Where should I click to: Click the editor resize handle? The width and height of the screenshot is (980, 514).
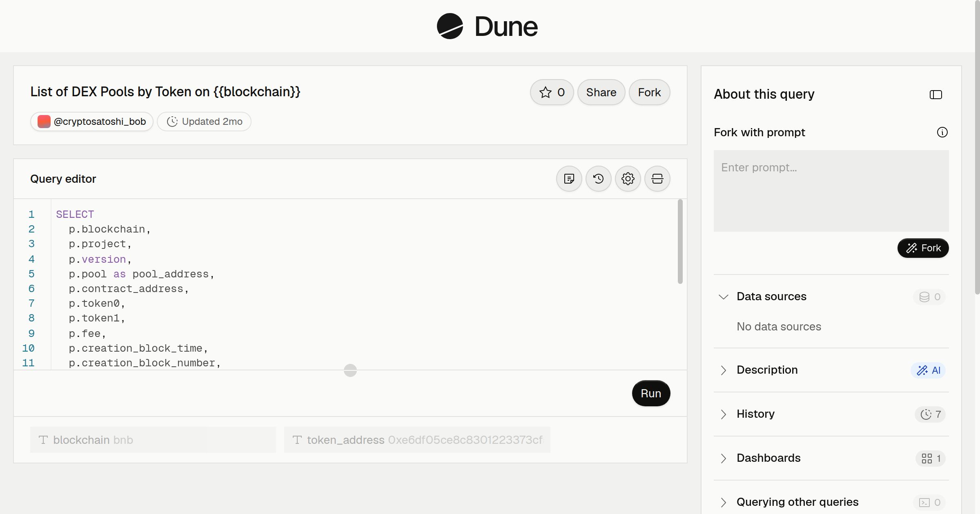click(350, 370)
